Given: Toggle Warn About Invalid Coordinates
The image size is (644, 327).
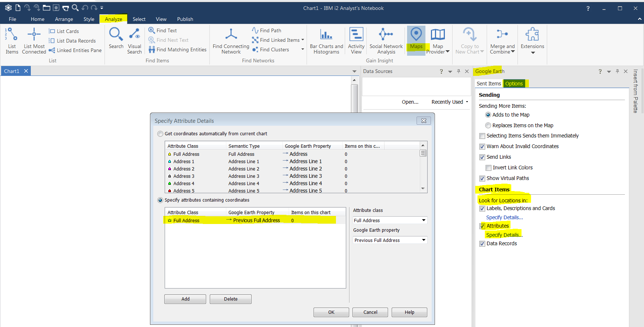Looking at the screenshot, I should coord(482,147).
